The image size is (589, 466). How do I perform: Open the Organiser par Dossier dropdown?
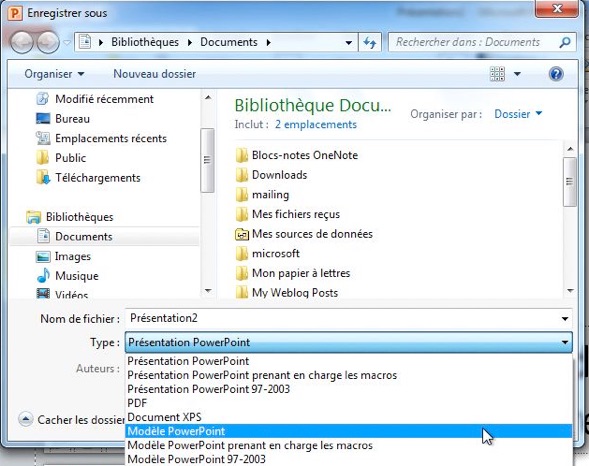(x=518, y=114)
